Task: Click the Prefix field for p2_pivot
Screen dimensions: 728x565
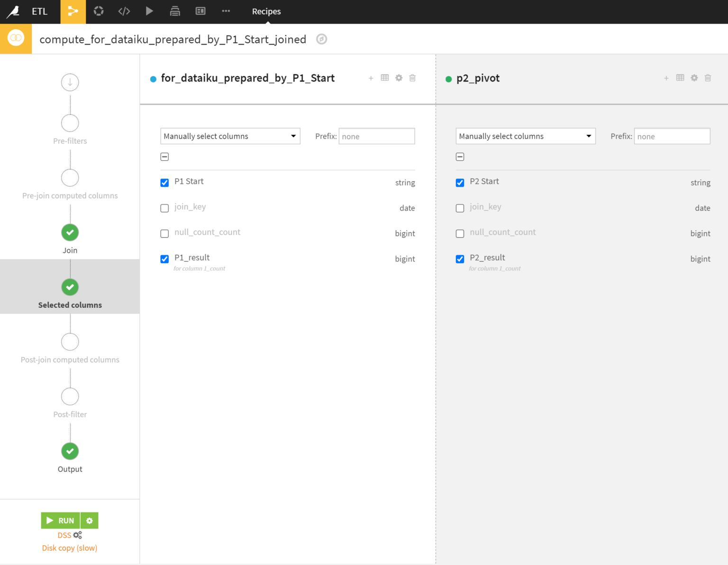Action: coord(672,136)
